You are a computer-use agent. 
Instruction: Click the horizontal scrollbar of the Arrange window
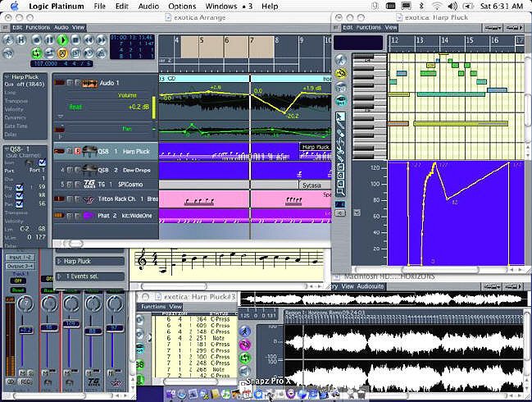coord(192,244)
